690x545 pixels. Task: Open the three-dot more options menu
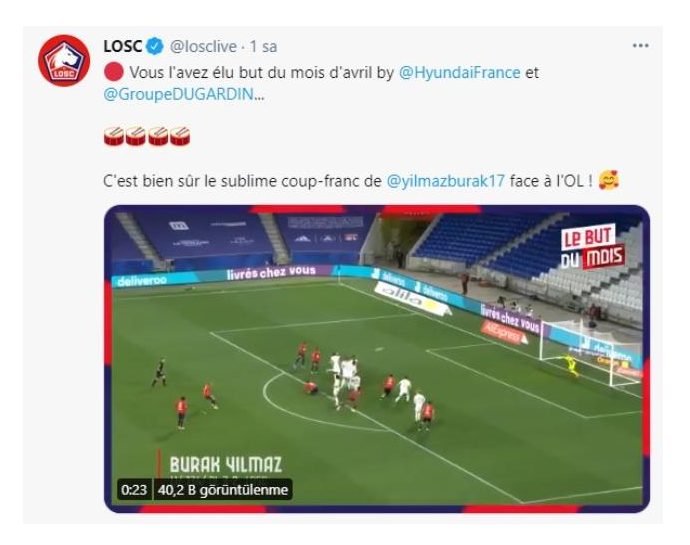(x=640, y=46)
